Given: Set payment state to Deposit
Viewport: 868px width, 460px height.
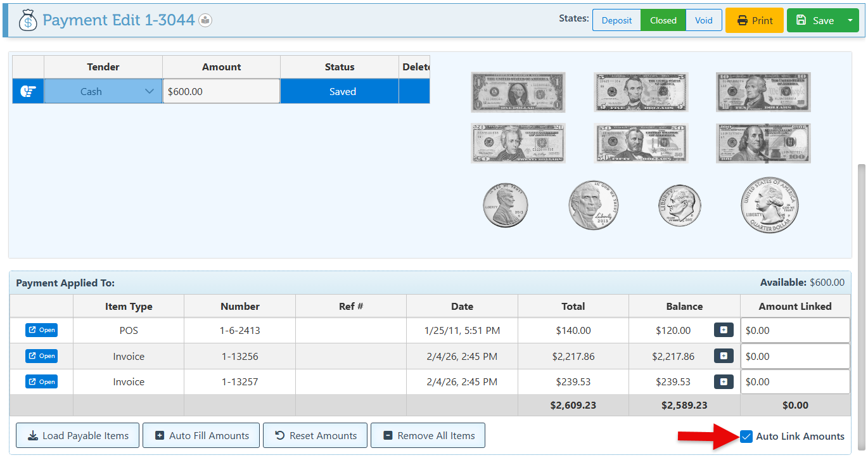Looking at the screenshot, I should pos(616,20).
